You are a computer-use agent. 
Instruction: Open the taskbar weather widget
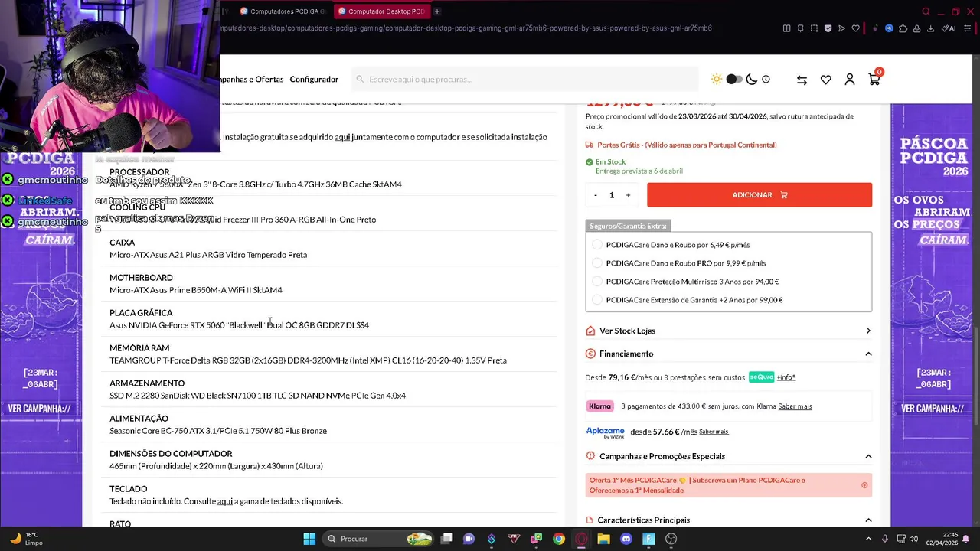[26, 539]
